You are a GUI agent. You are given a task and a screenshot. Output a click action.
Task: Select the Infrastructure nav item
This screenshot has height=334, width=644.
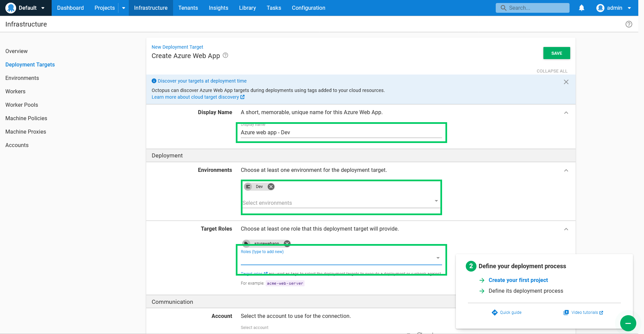click(151, 8)
